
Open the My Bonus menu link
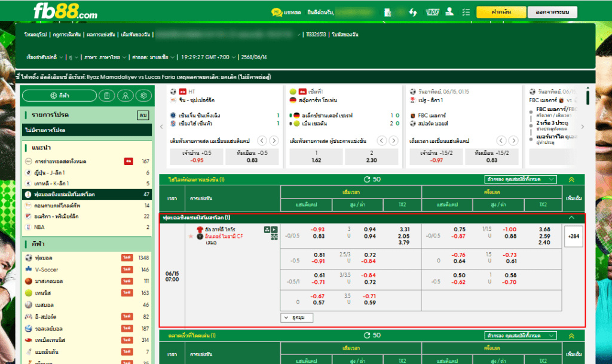pos(345,35)
